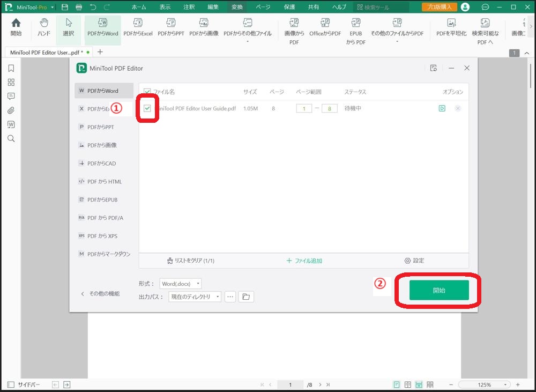Click リストをクリア button

coord(190,261)
